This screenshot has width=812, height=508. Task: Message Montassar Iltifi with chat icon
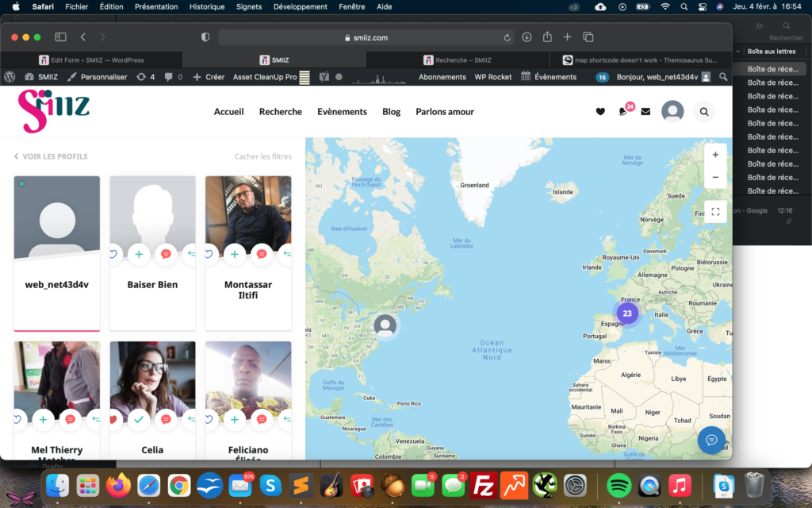pyautogui.click(x=262, y=254)
